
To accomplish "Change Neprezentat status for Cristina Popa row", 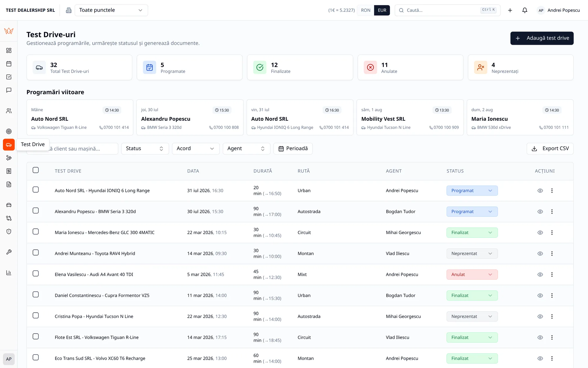I will [472, 316].
